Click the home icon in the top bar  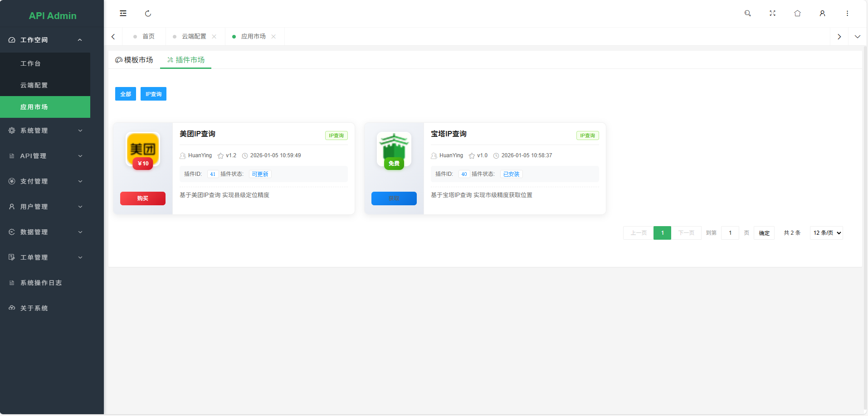coord(797,13)
